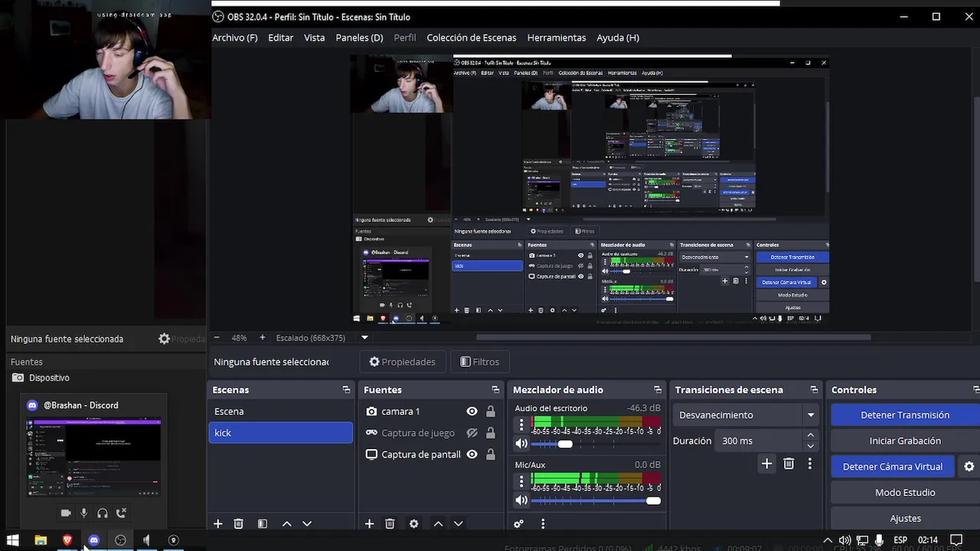Open source properties gear in Fuentes toolbar

[x=413, y=523]
